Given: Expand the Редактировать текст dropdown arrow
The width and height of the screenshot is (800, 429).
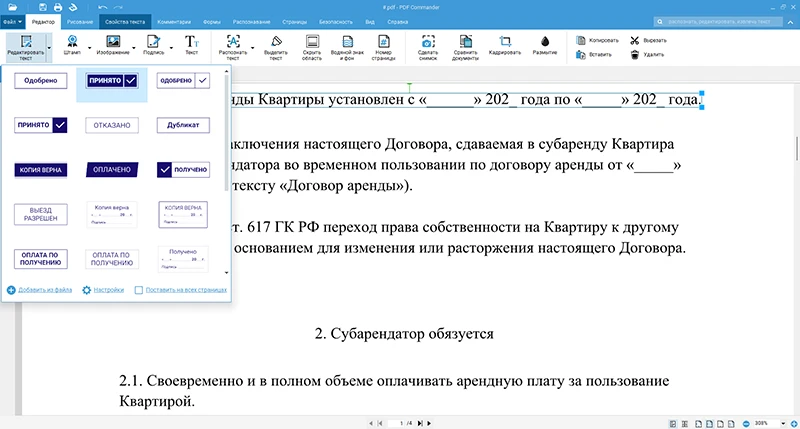Looking at the screenshot, I should pos(49,48).
